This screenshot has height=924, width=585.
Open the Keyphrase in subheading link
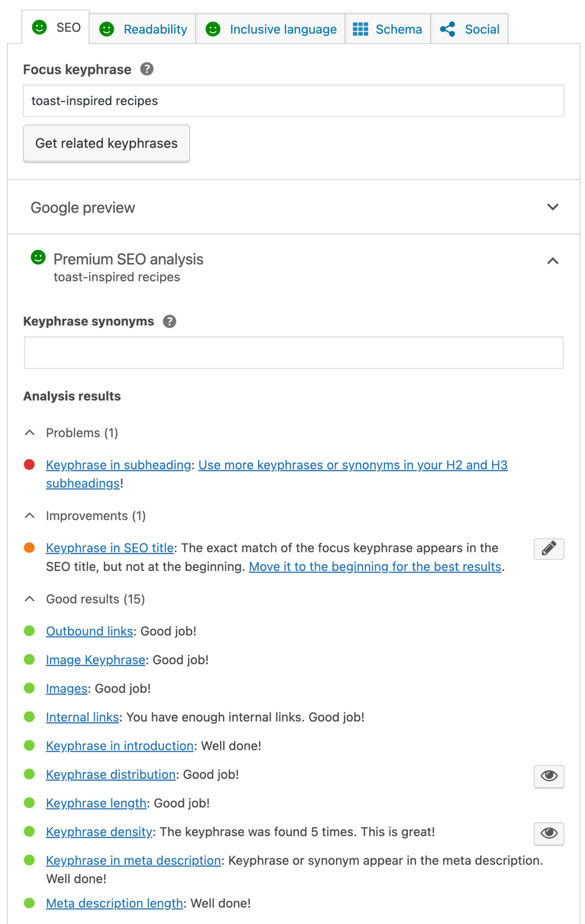[118, 465]
